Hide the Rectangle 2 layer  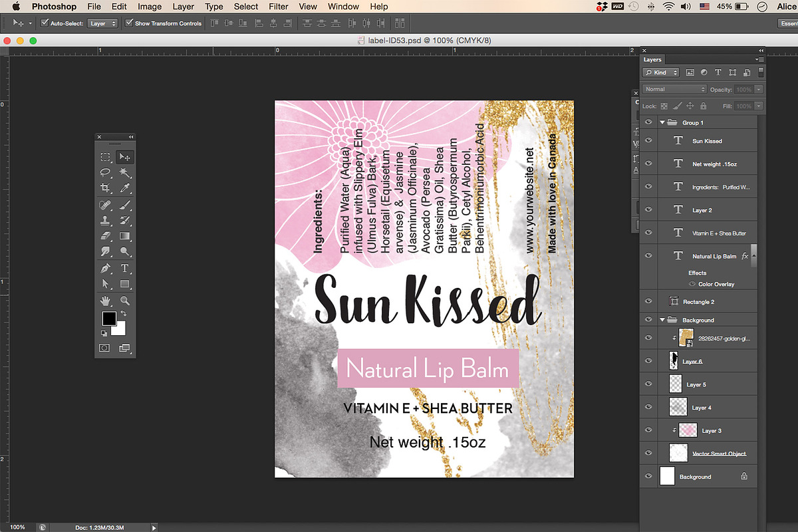pyautogui.click(x=649, y=301)
